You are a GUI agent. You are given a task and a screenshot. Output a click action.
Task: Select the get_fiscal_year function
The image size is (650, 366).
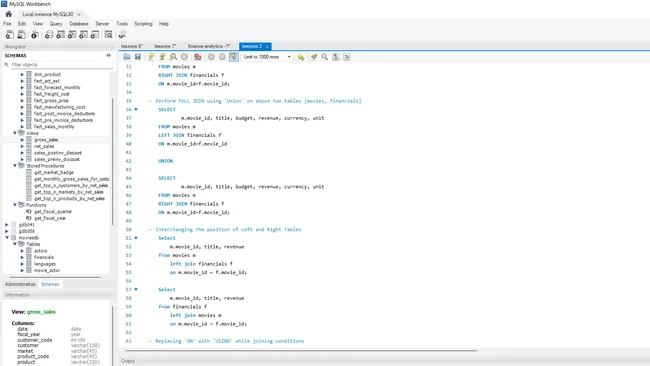click(50, 218)
